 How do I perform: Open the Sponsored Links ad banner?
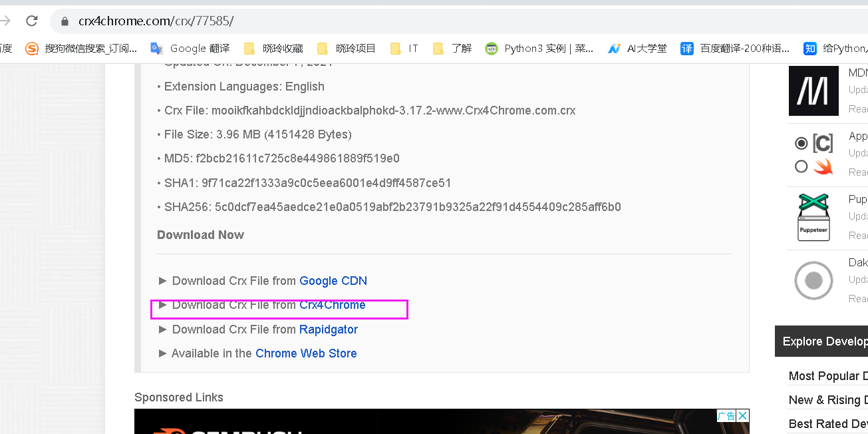click(x=442, y=421)
